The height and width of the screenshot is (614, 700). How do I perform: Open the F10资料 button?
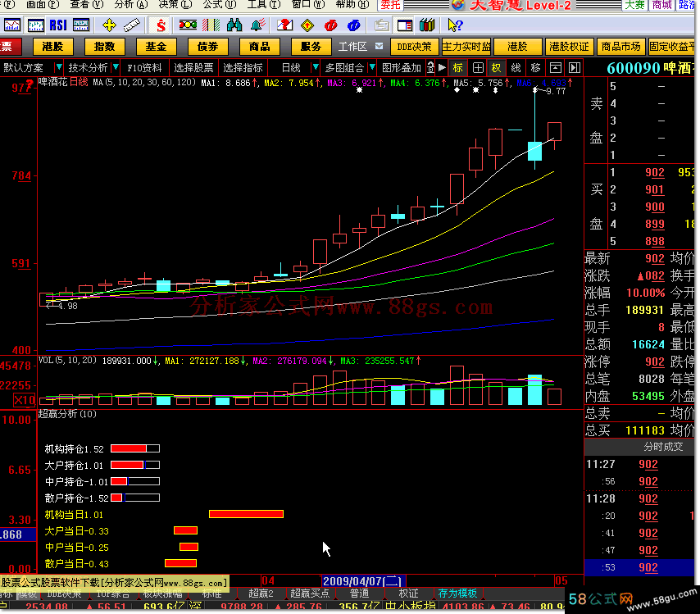click(144, 68)
